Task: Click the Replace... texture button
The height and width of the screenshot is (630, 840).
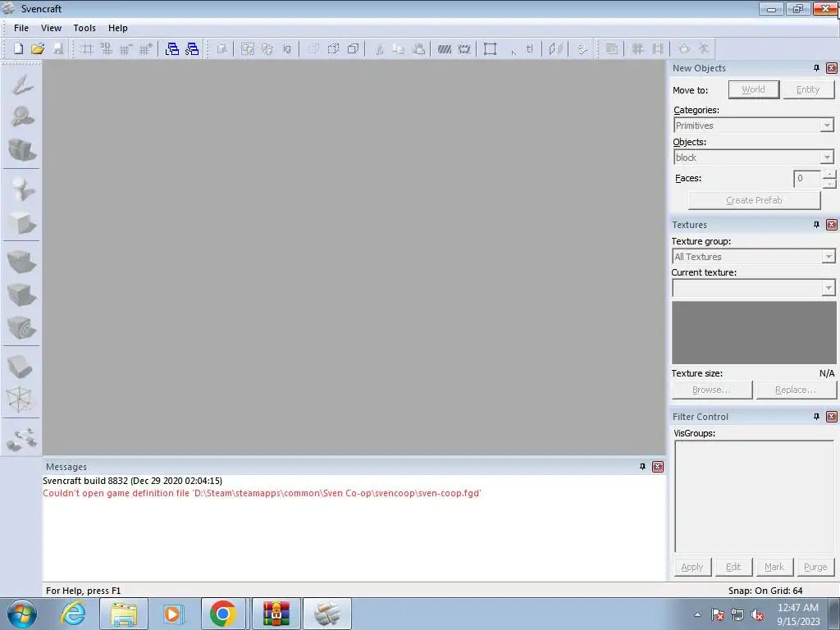Action: (796, 390)
